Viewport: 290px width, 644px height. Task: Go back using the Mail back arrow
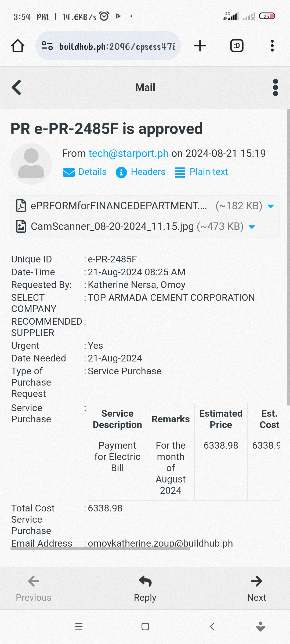[17, 87]
